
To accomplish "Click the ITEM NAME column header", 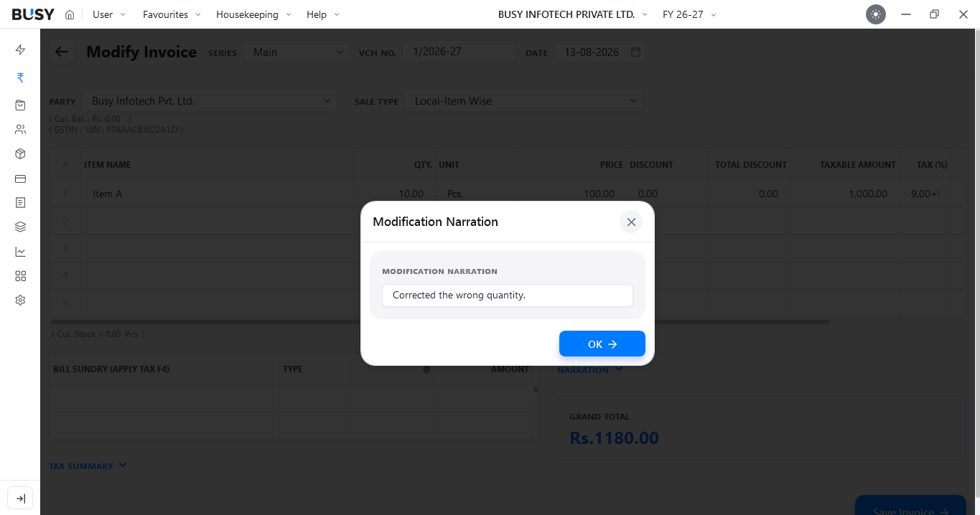I will pyautogui.click(x=108, y=165).
